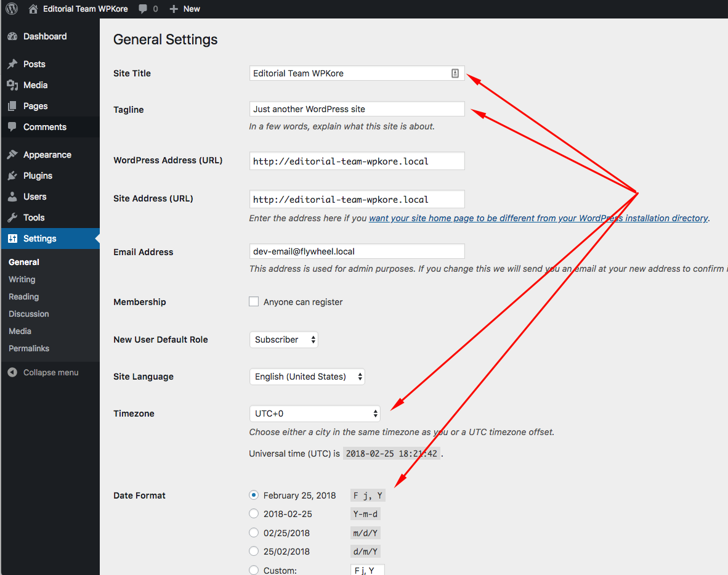This screenshot has width=728, height=575.
Task: Go to the Plugins menu
Action: (38, 176)
